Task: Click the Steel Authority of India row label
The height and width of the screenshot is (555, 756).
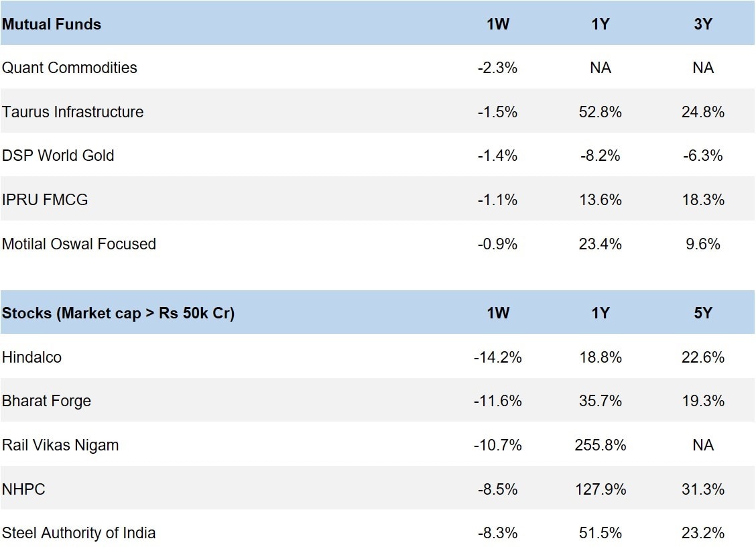Action: (79, 533)
